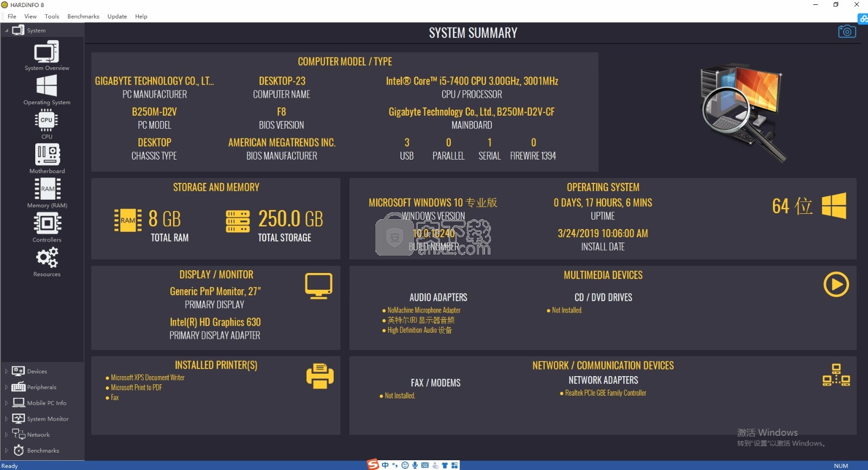Click the NoMachine Microphone Adapter entry
Screen dimensions: 868x470
[424, 310]
